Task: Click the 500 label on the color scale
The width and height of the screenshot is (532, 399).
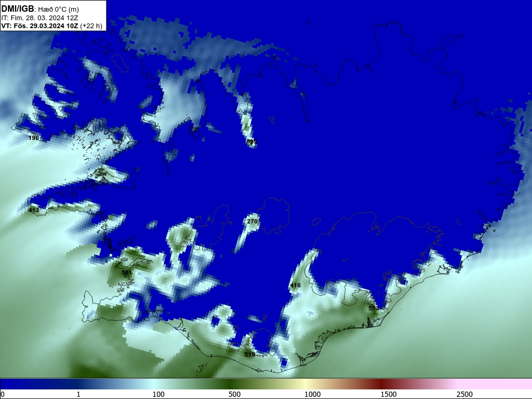Action: [x=235, y=394]
